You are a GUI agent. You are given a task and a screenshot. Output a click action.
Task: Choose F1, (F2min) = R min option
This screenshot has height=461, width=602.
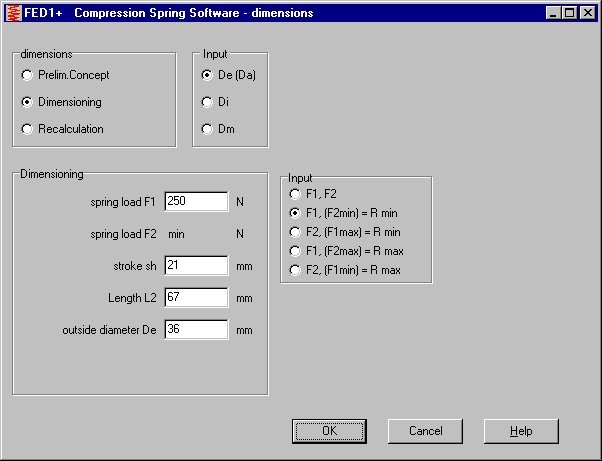(x=295, y=213)
